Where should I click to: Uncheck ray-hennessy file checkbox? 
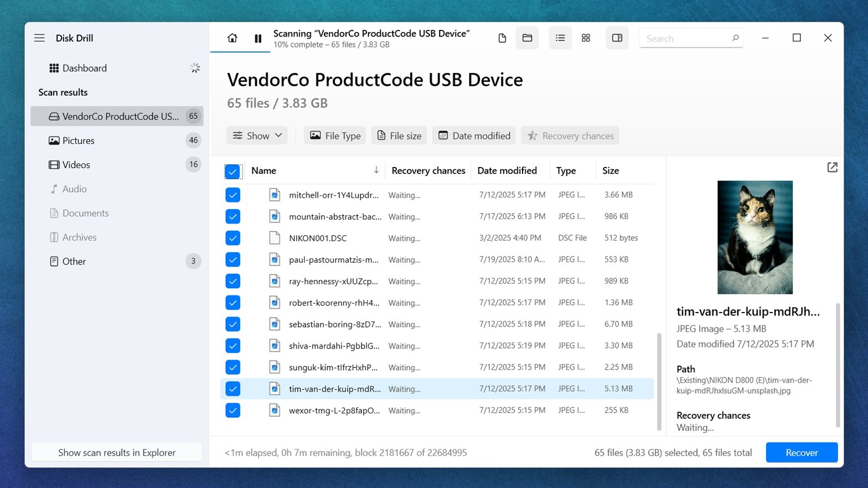pyautogui.click(x=233, y=281)
